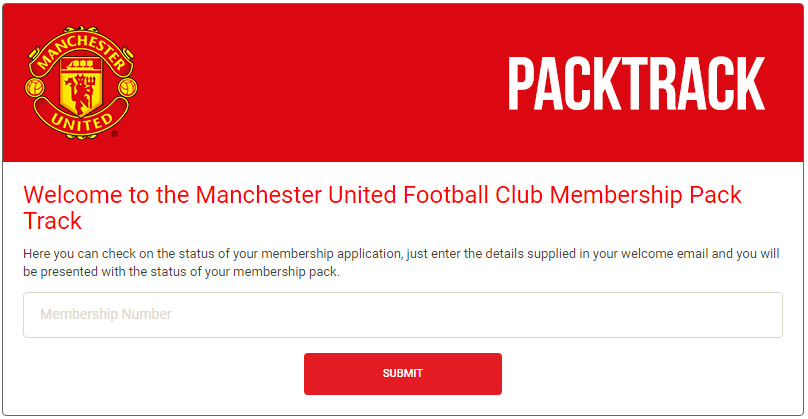The width and height of the screenshot is (808, 419).
Task: Click the SUBMIT label text
Action: pyautogui.click(x=402, y=373)
